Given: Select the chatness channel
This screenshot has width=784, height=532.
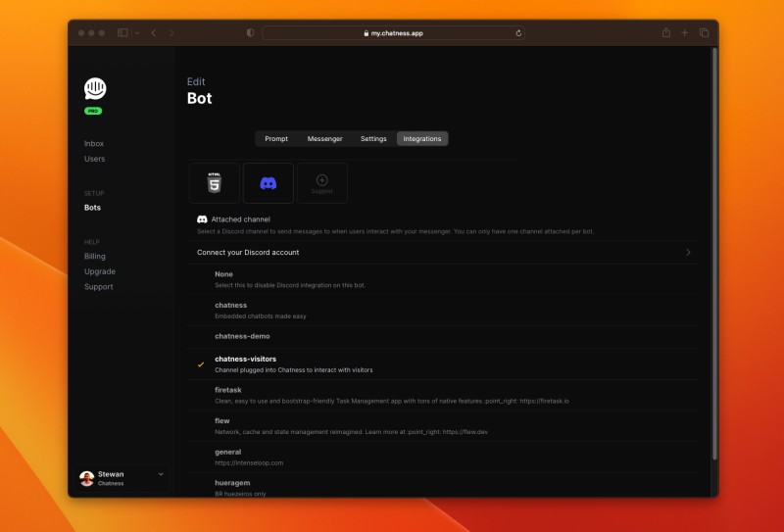Looking at the screenshot, I should click(443, 311).
